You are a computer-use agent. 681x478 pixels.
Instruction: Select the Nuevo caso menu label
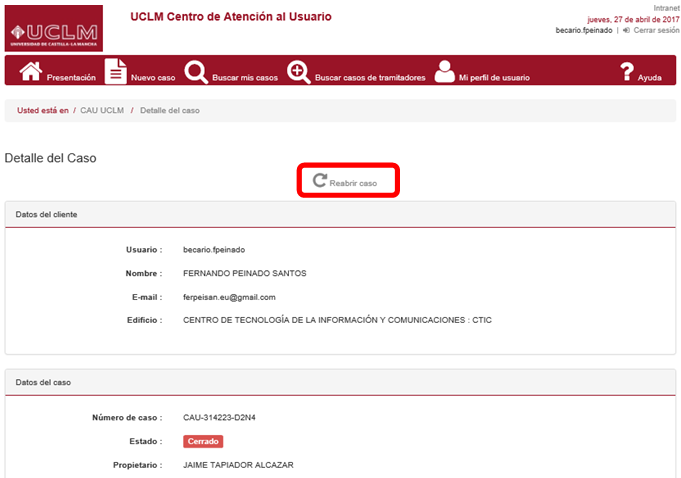click(x=153, y=78)
